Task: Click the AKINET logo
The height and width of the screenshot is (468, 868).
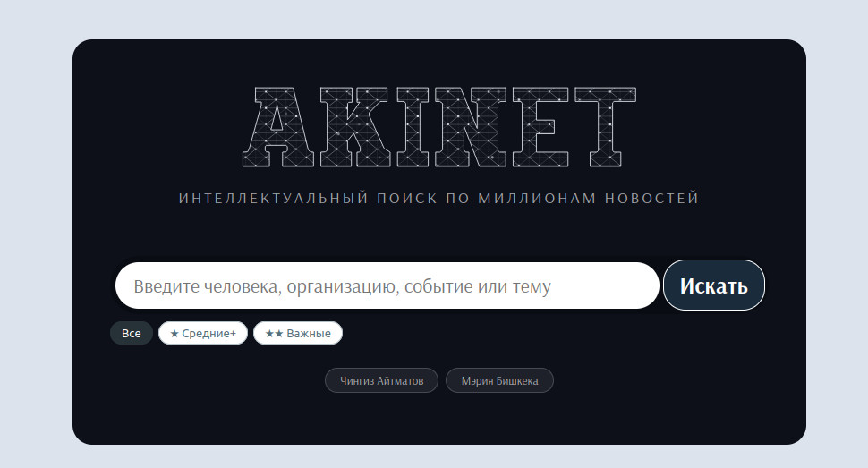Action: (438, 127)
